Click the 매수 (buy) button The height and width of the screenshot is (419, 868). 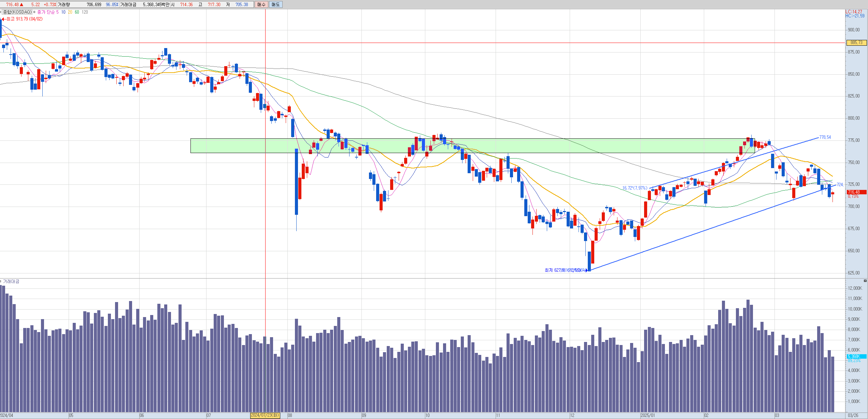[261, 4]
